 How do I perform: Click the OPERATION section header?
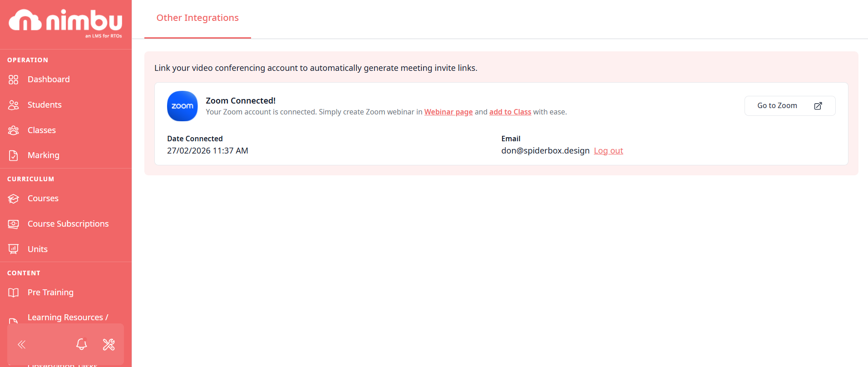click(28, 60)
